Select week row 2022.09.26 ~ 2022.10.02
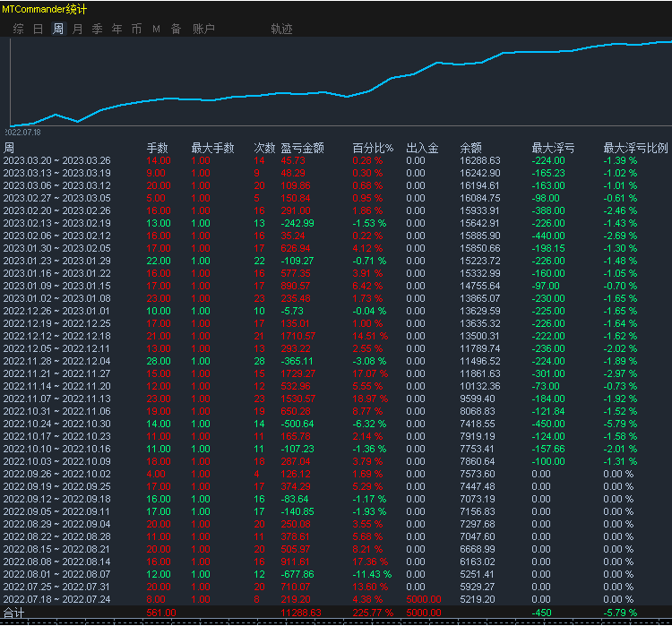Screen dimensions: 672x626 pos(336,474)
